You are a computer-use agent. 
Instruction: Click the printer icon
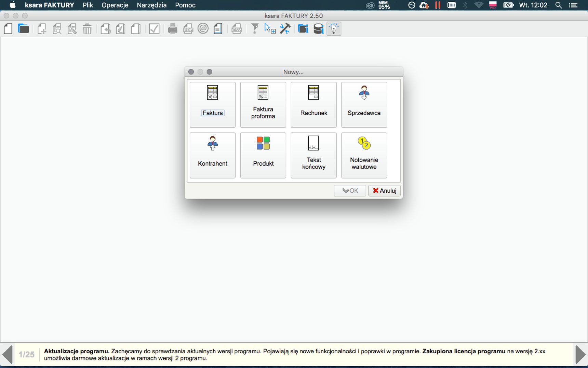tap(173, 29)
